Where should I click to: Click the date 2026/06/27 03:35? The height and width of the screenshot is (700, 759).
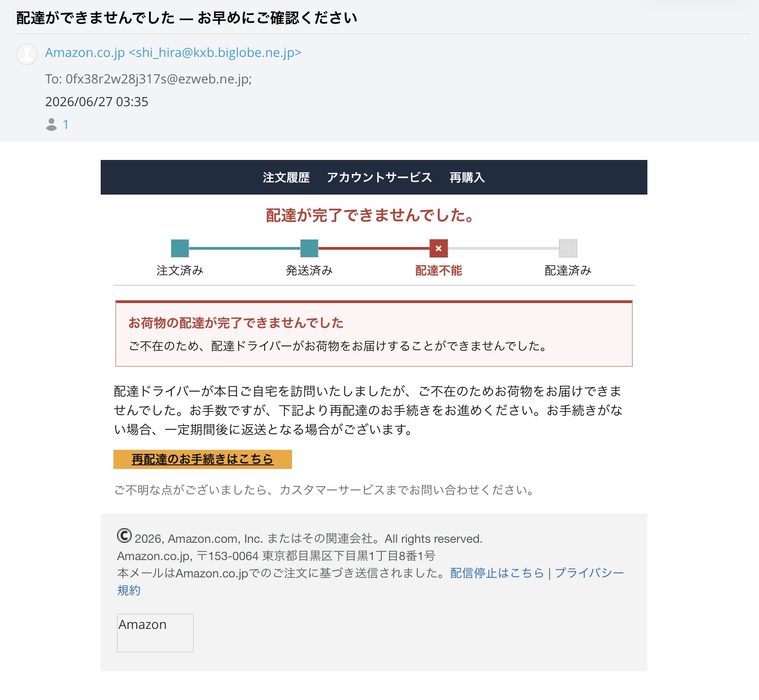tap(97, 102)
